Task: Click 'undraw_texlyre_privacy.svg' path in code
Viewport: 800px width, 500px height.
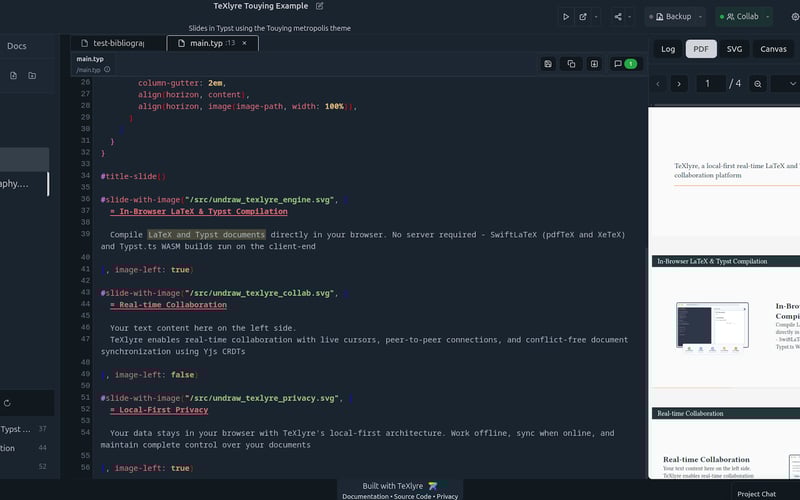Action: point(262,398)
